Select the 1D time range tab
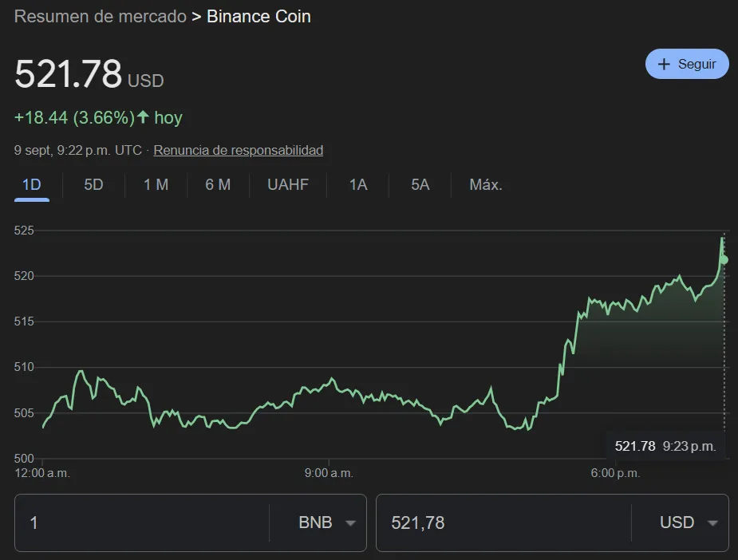738x560 pixels. (x=32, y=184)
